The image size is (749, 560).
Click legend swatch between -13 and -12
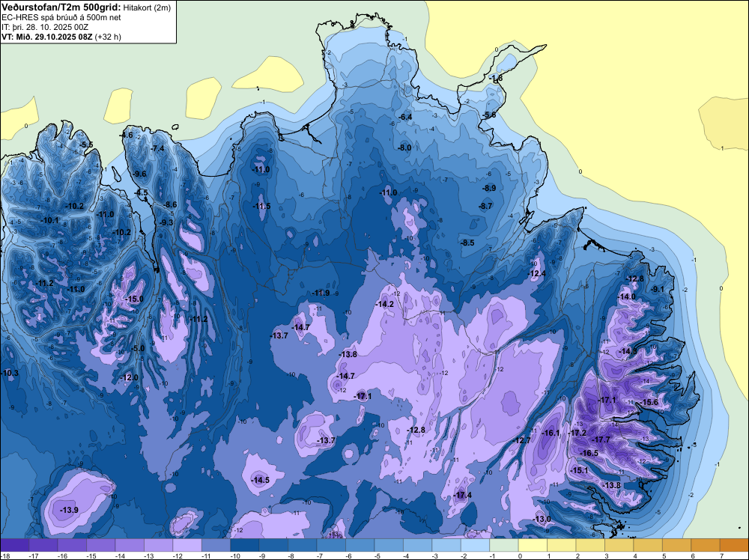click(x=159, y=545)
